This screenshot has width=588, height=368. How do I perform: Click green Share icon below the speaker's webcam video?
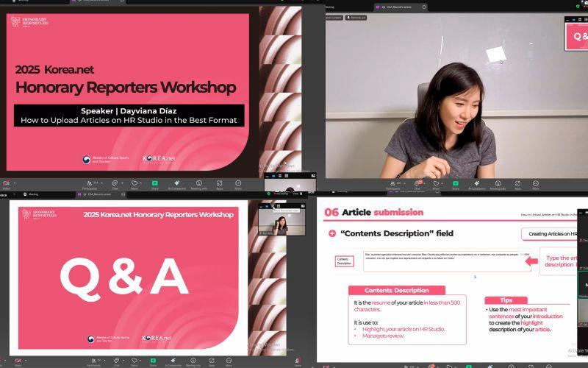455,183
